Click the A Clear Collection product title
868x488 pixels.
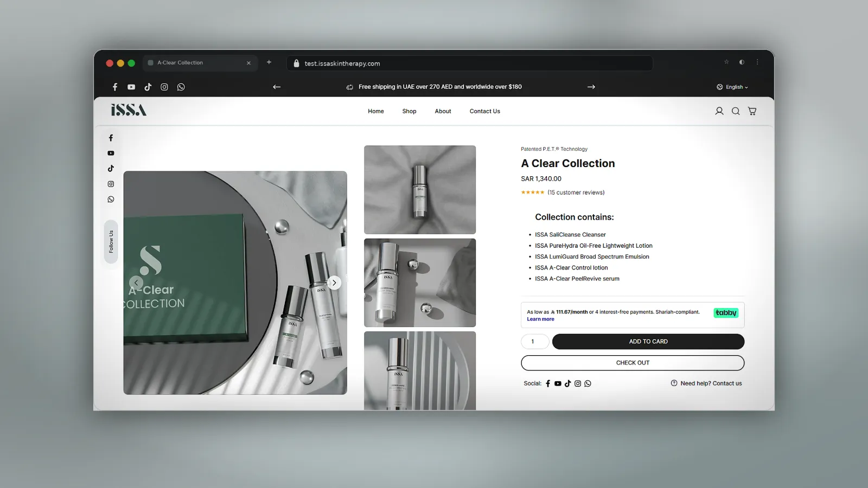568,163
